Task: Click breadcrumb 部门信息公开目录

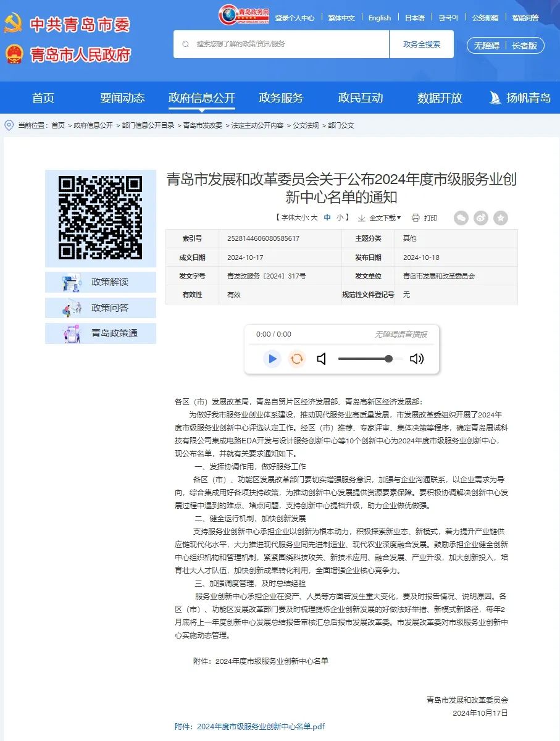Action: pos(148,125)
